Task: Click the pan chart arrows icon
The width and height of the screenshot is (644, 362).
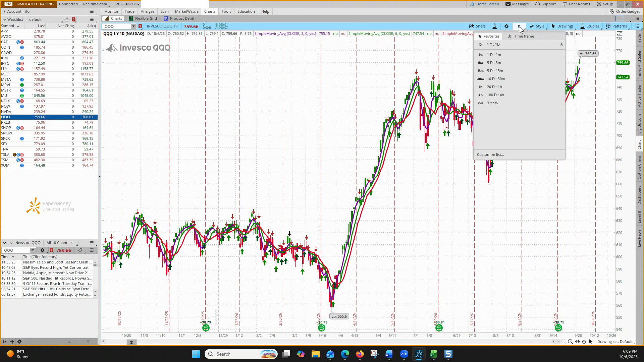Action: pyautogui.click(x=577, y=342)
